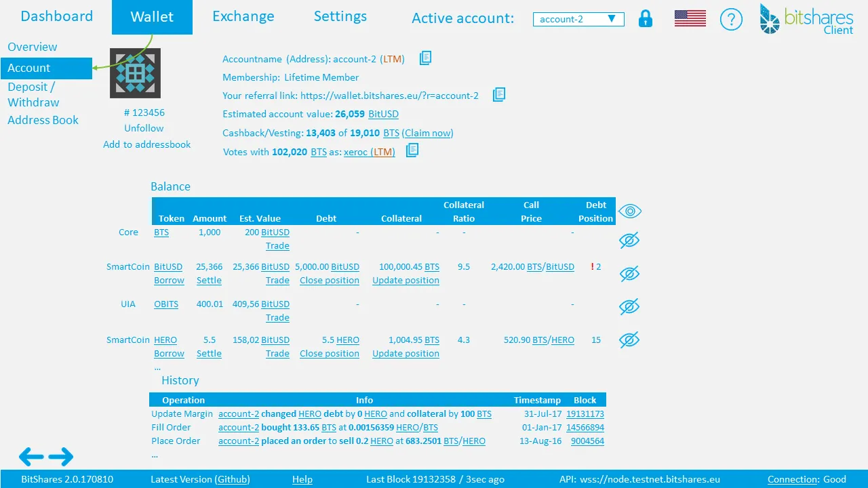868x488 pixels.
Task: Click the Connection link in status bar
Action: [793, 479]
